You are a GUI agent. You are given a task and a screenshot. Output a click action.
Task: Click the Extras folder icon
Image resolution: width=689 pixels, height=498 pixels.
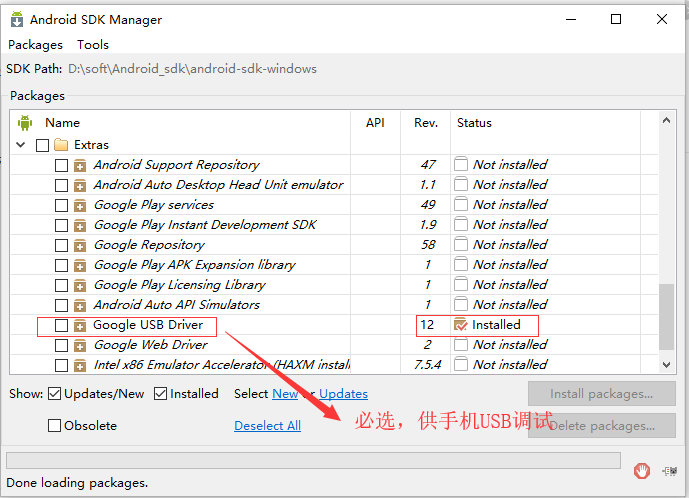61,145
